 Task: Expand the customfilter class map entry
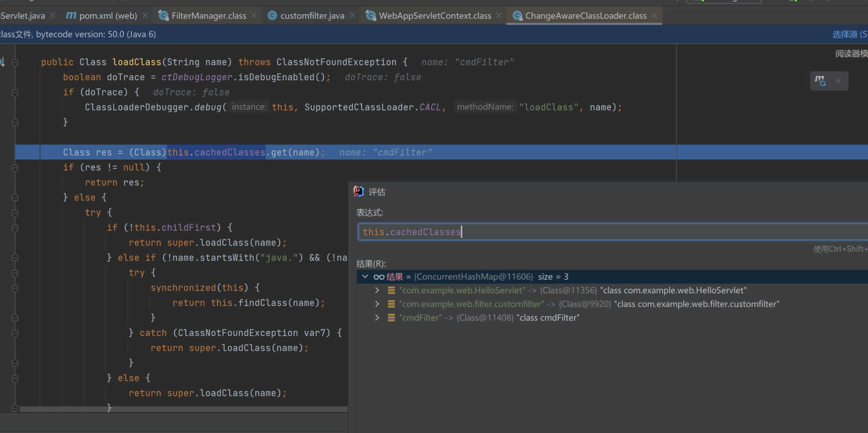377,304
